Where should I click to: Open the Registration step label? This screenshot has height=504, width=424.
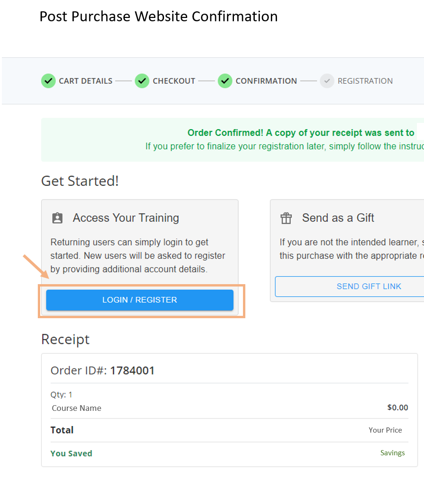(x=365, y=81)
